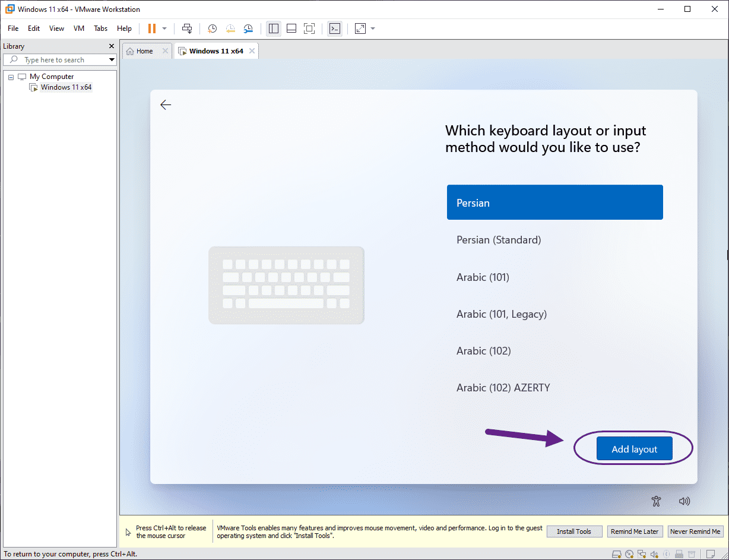Viewport: 729px width, 560px height.
Task: Click the Install Tools button
Action: tap(574, 531)
